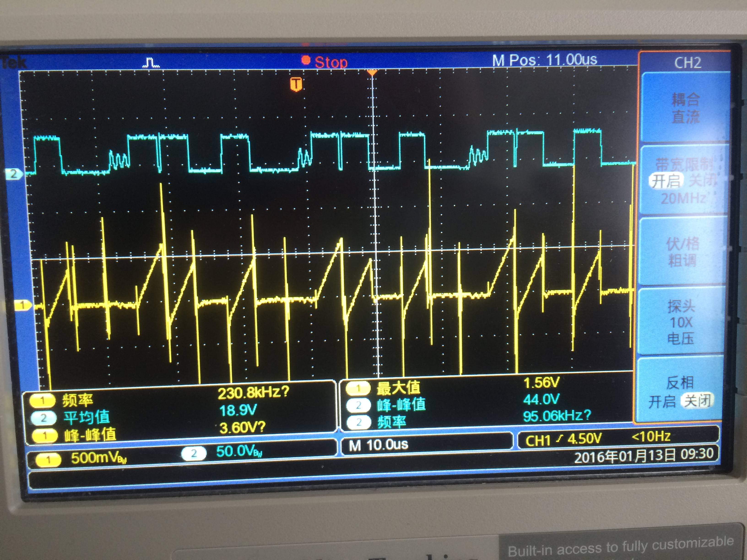Click the trigger position arrow at top
Screen dimensions: 747x560
[372, 73]
